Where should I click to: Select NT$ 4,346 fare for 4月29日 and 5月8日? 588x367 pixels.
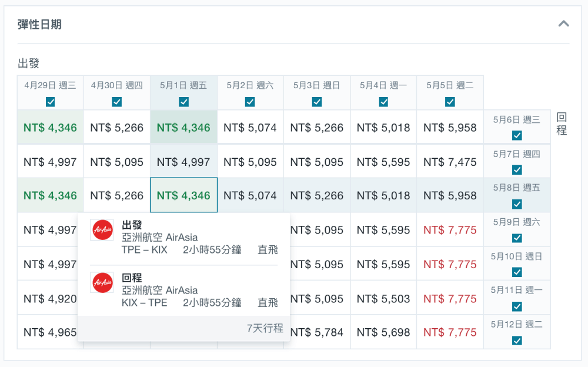50,195
